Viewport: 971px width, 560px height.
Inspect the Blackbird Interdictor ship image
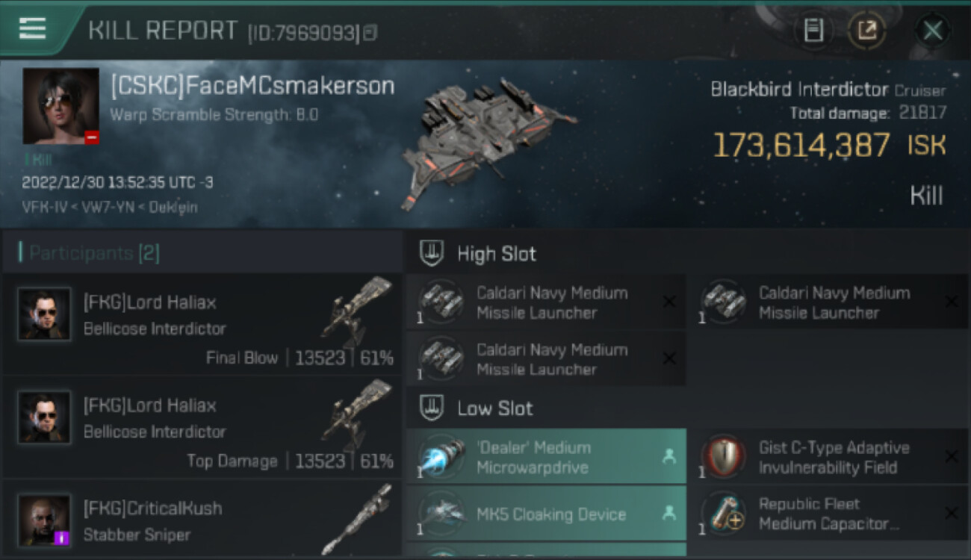[487, 140]
